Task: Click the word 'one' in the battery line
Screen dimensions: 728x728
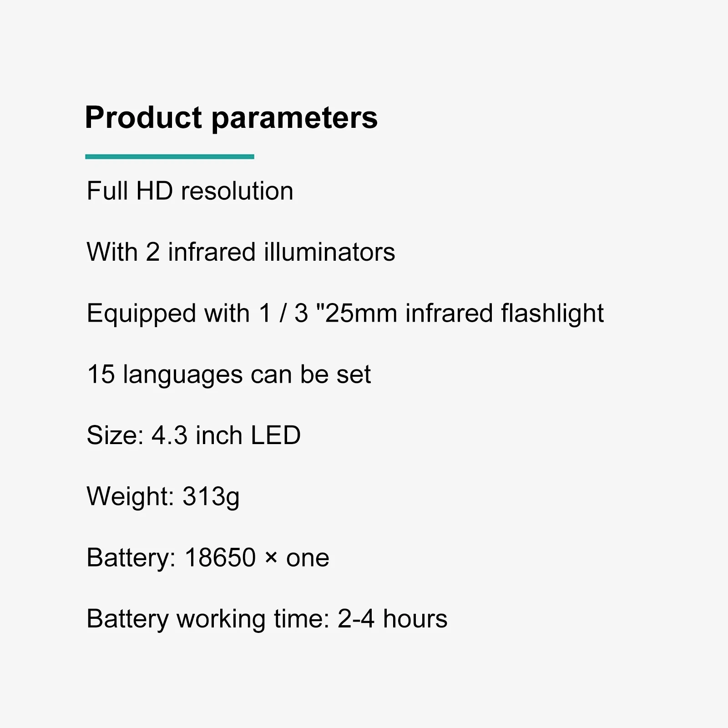Action: click(x=308, y=558)
